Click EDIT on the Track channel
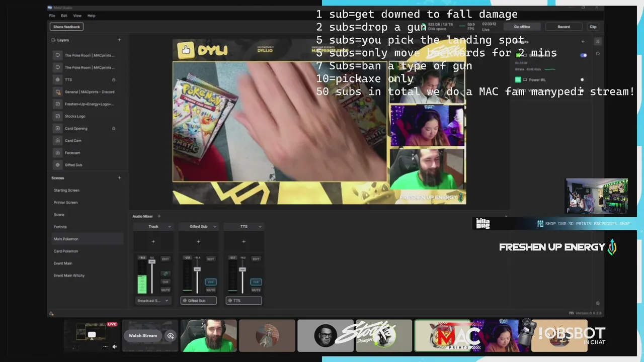 [166, 259]
